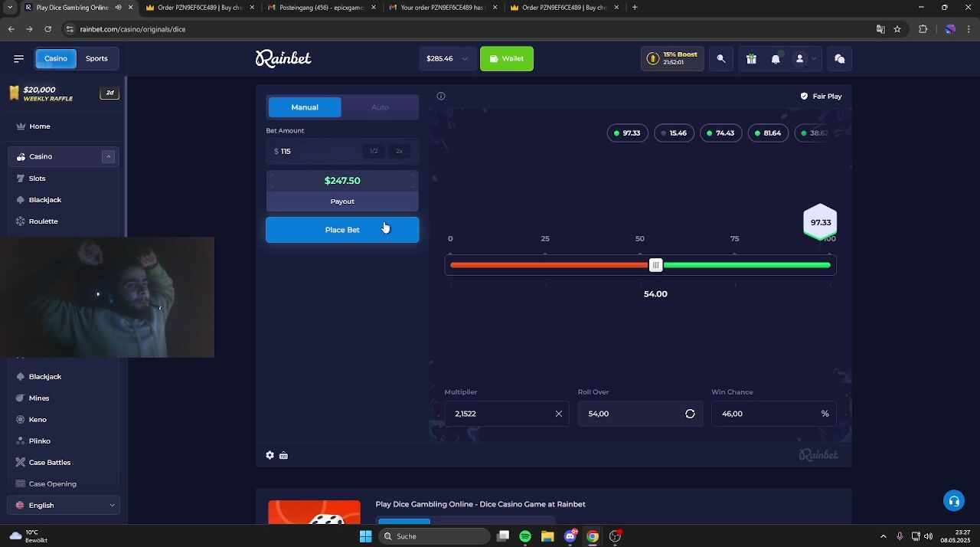Open the 97.33 roll result chip
The image size is (980, 547).
tap(627, 133)
